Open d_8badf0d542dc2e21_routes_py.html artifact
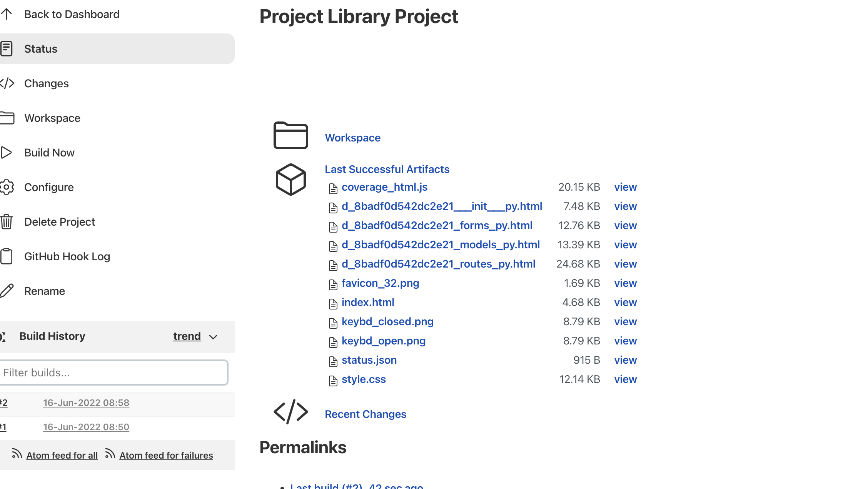This screenshot has width=868, height=489. [x=438, y=264]
